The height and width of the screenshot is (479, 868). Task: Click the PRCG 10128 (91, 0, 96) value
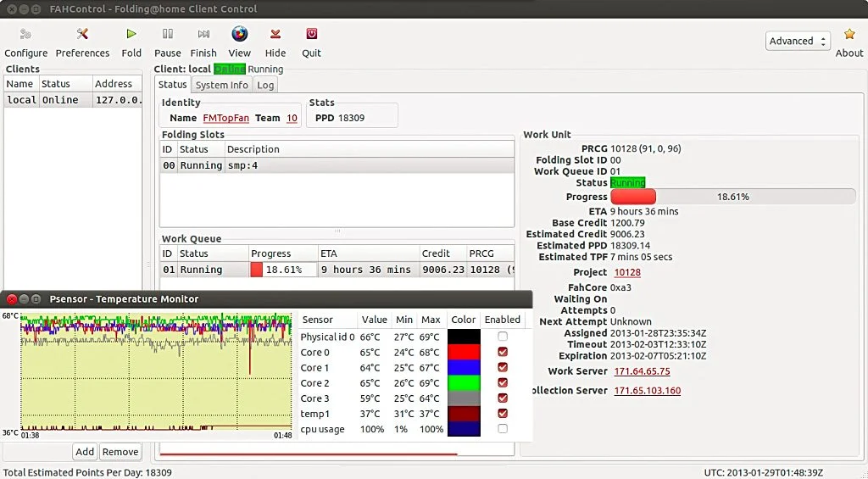(645, 148)
